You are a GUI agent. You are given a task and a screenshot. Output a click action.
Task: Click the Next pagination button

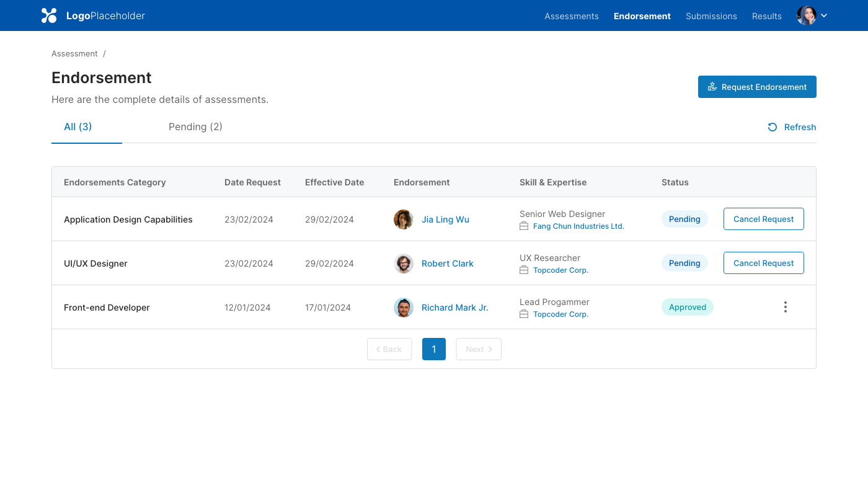tap(479, 349)
